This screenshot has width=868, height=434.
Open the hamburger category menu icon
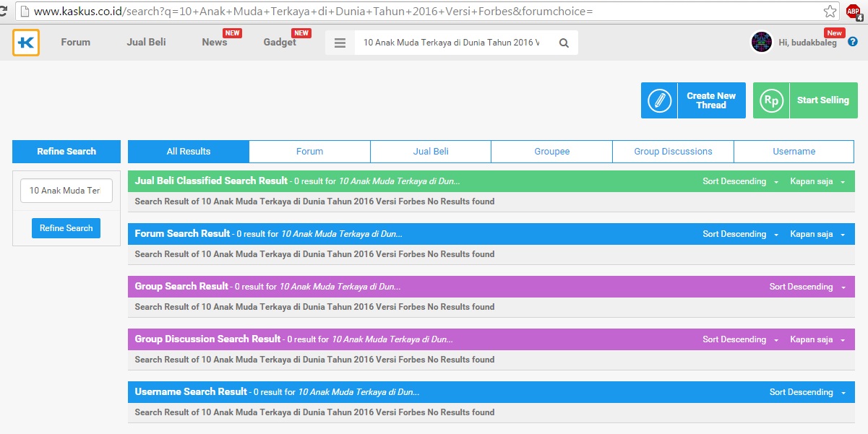coord(340,43)
